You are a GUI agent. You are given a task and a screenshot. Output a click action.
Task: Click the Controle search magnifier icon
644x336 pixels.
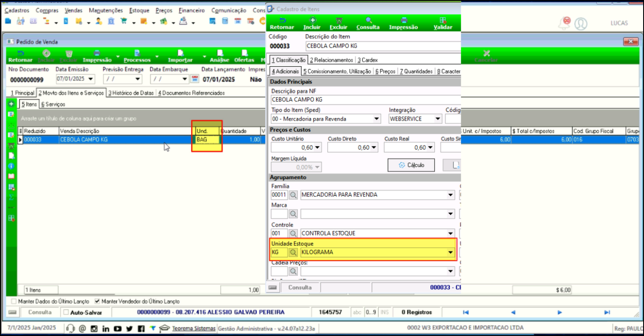coord(293,233)
